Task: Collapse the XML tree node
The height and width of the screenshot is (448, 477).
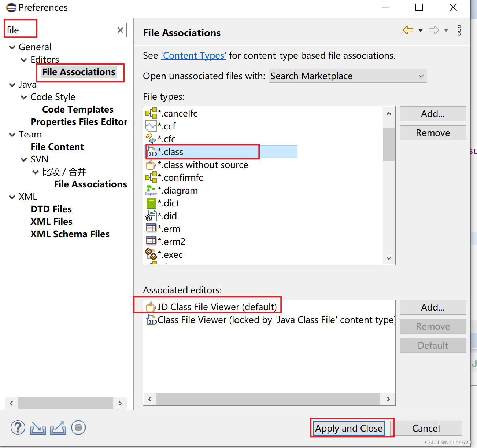Action: [12, 197]
